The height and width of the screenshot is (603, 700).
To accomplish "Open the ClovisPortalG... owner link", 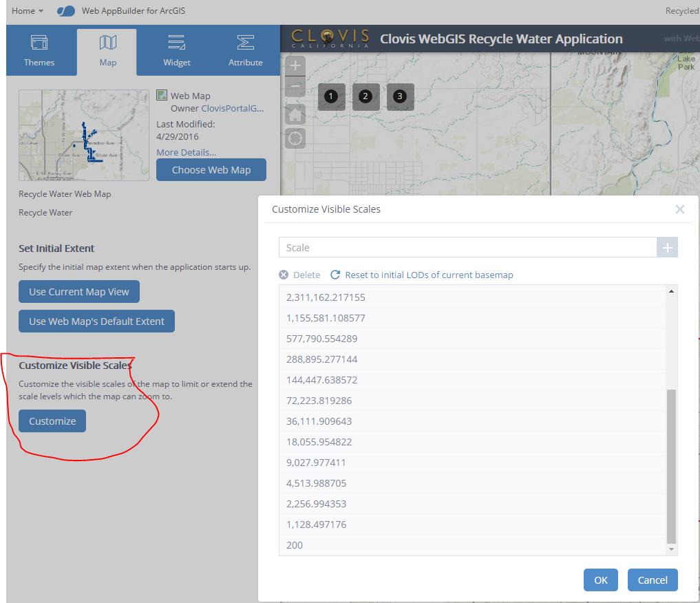I will tap(232, 109).
